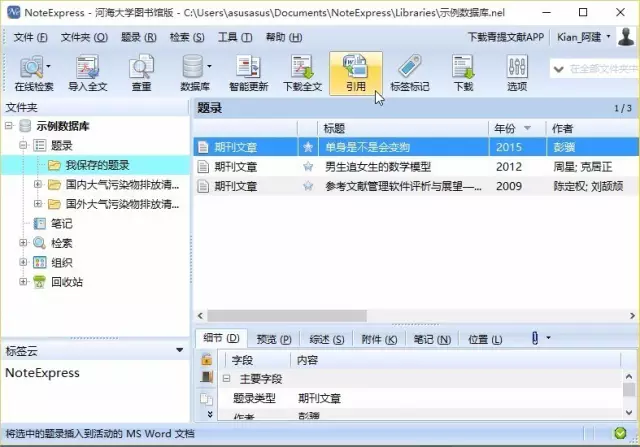Click the document icon of the 2015 record
The width and height of the screenshot is (640, 447).
[x=203, y=147]
